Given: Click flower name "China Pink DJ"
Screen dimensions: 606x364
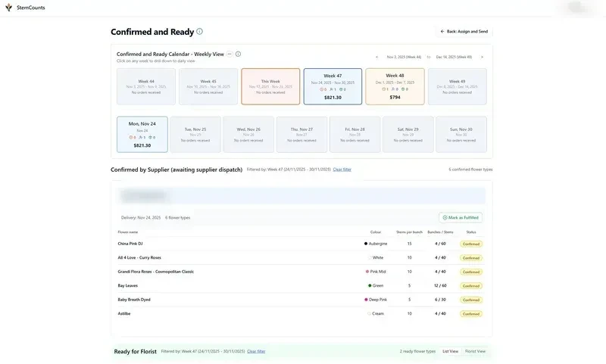Looking at the screenshot, I should click(130, 244).
